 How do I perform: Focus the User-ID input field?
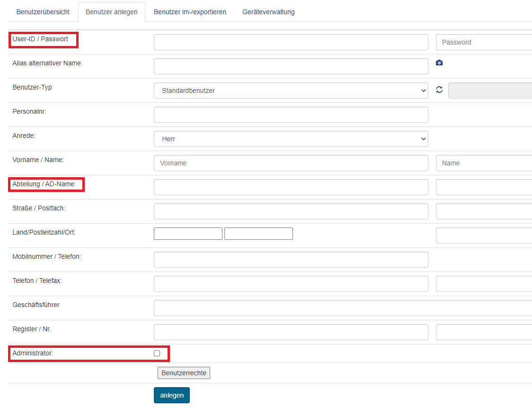tap(291, 42)
